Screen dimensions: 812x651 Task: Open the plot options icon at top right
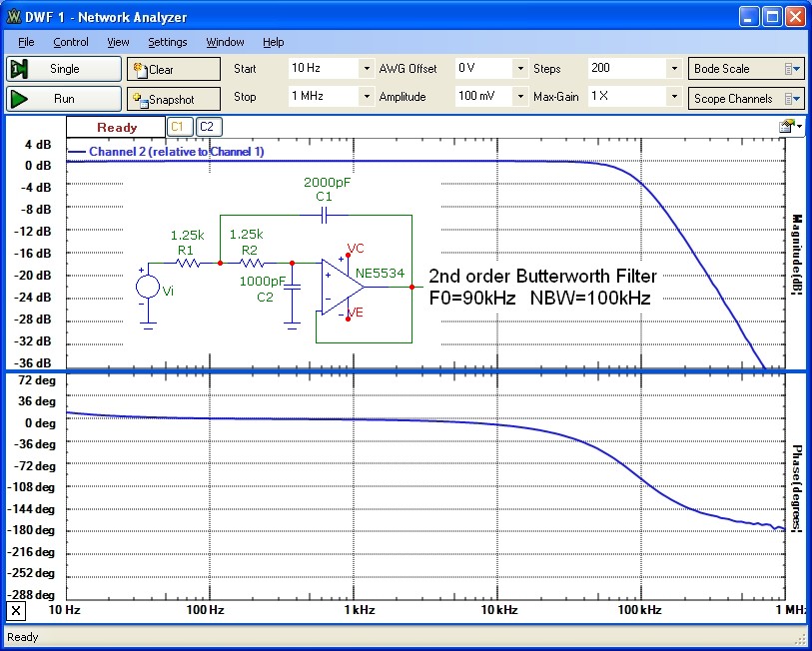(x=790, y=126)
